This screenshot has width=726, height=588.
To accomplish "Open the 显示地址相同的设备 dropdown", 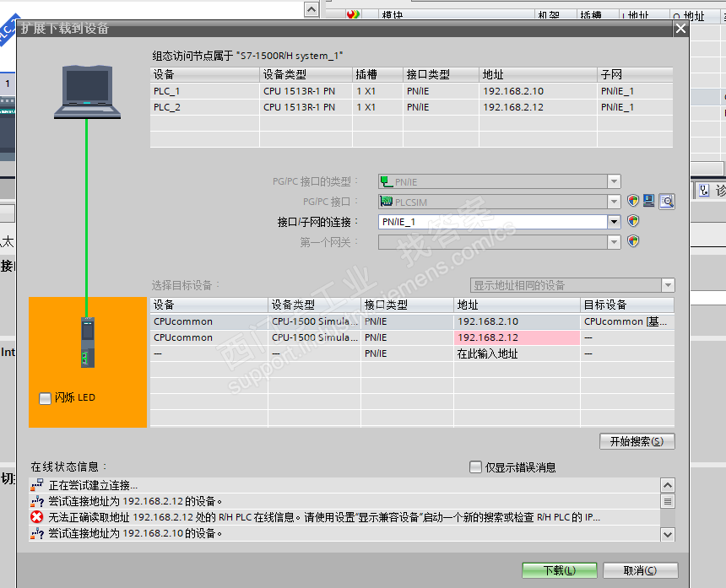I will tap(668, 285).
